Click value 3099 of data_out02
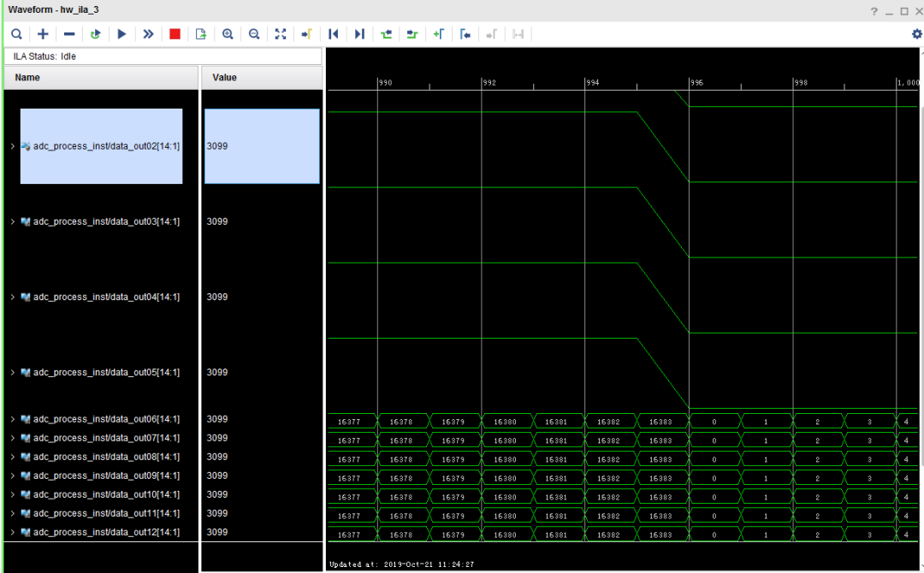Screen dimensions: 924x573 [x=216, y=146]
